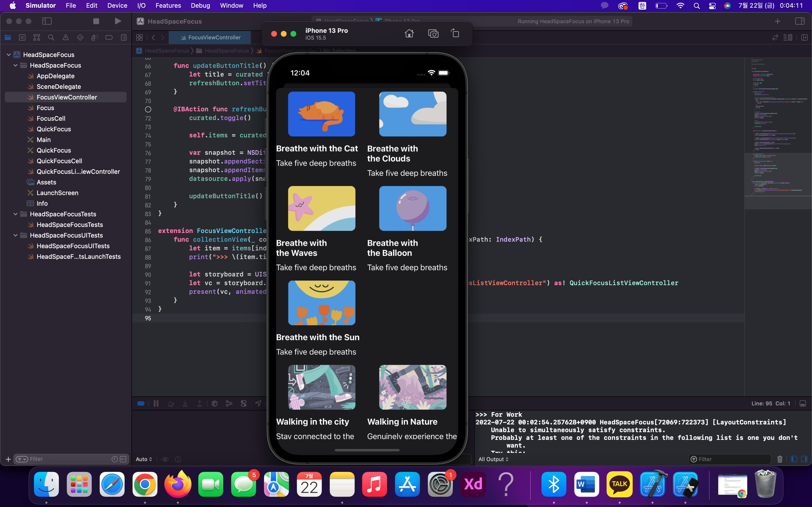Take a simulator screenshot with camera icon
The width and height of the screenshot is (812, 507).
(x=433, y=34)
